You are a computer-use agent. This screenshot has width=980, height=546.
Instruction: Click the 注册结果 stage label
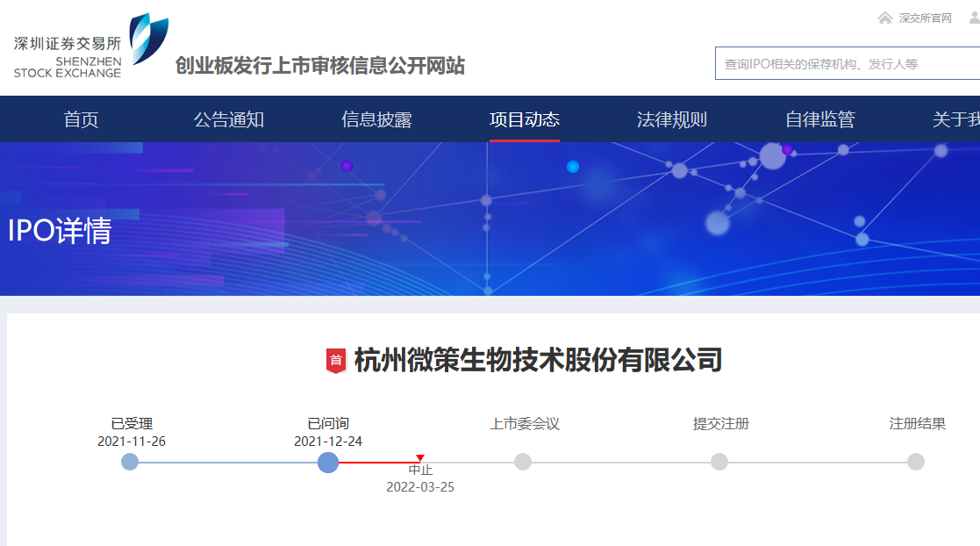(918, 424)
